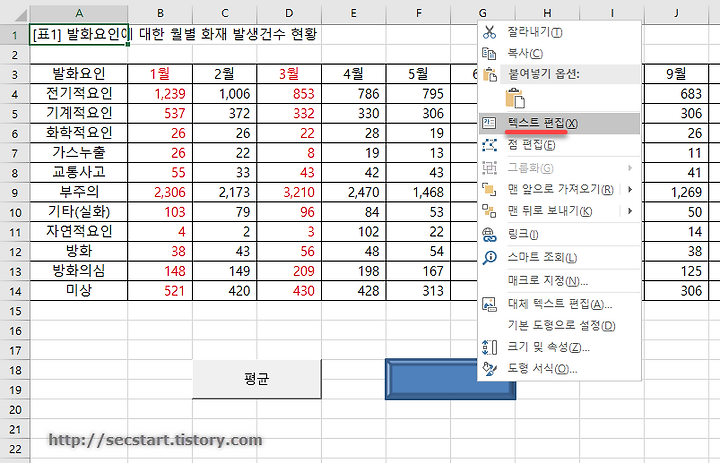
Task: Click the 방화의심 cell
Action: pyautogui.click(x=79, y=271)
